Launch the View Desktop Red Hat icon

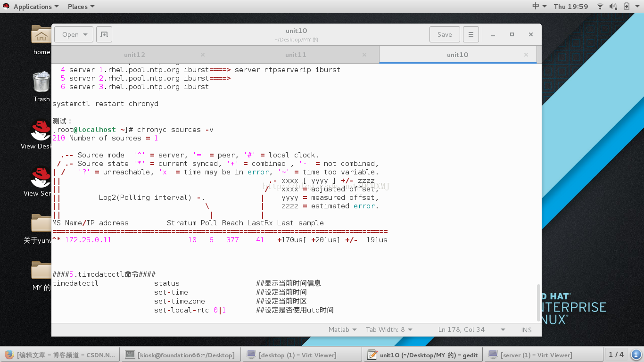[x=41, y=134]
